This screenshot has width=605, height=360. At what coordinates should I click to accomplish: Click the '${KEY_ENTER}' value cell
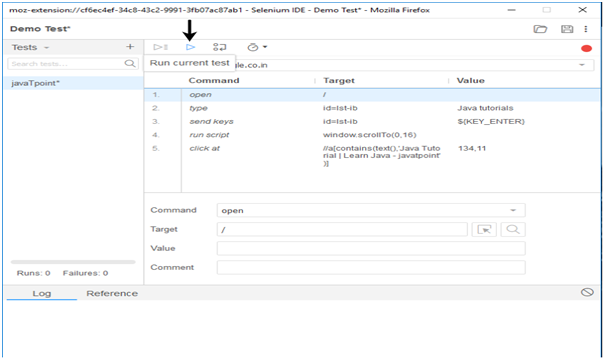pyautogui.click(x=491, y=122)
